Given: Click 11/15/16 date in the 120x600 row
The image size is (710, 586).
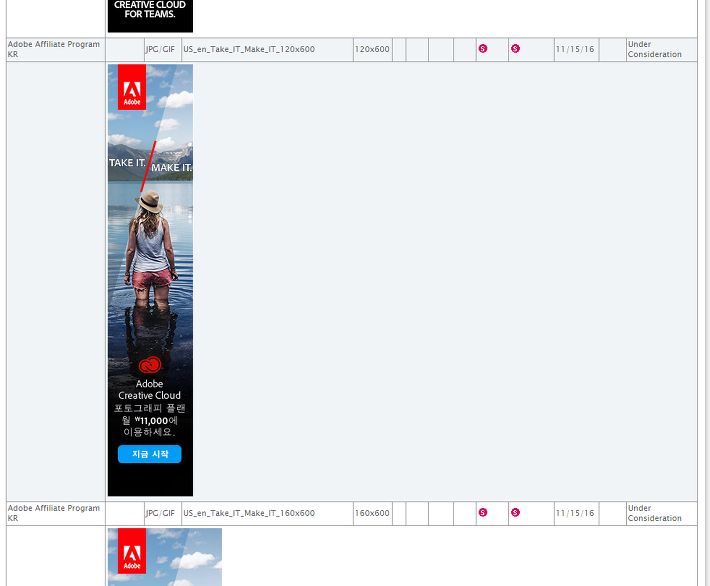Looking at the screenshot, I should 575,49.
